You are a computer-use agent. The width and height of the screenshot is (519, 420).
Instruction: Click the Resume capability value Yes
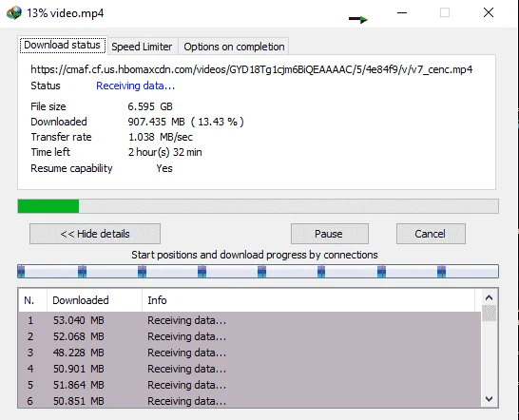coord(164,168)
